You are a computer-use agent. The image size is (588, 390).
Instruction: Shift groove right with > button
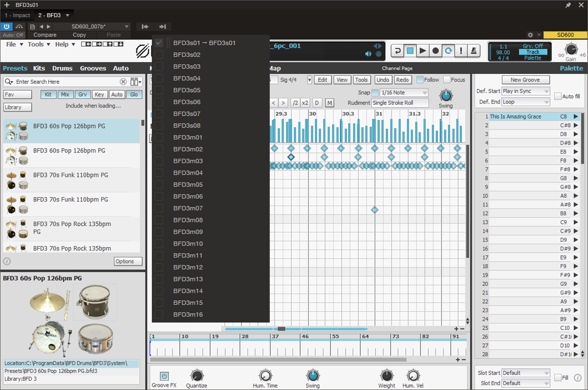pyautogui.click(x=283, y=103)
